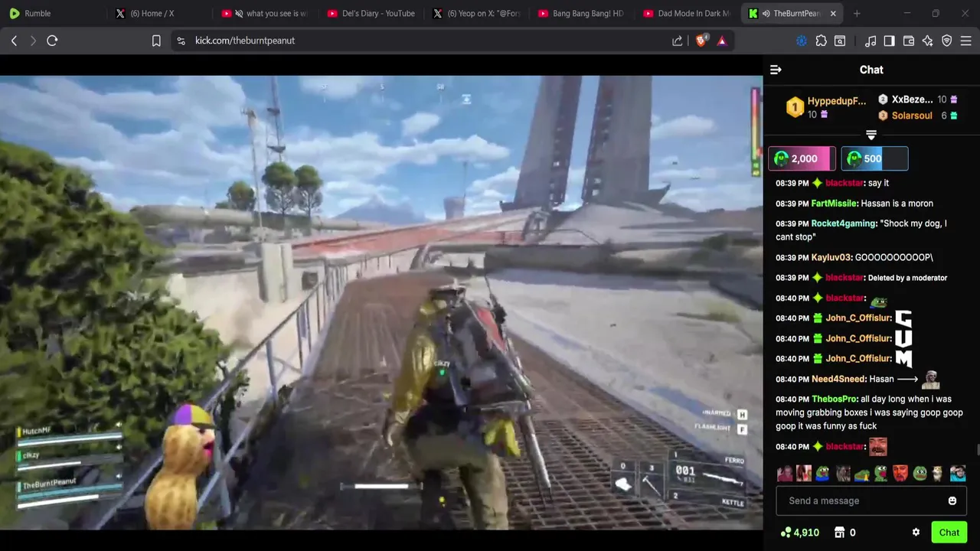The height and width of the screenshot is (551, 980).
Task: Click the chat panel scrollbar thumb
Action: [x=977, y=450]
